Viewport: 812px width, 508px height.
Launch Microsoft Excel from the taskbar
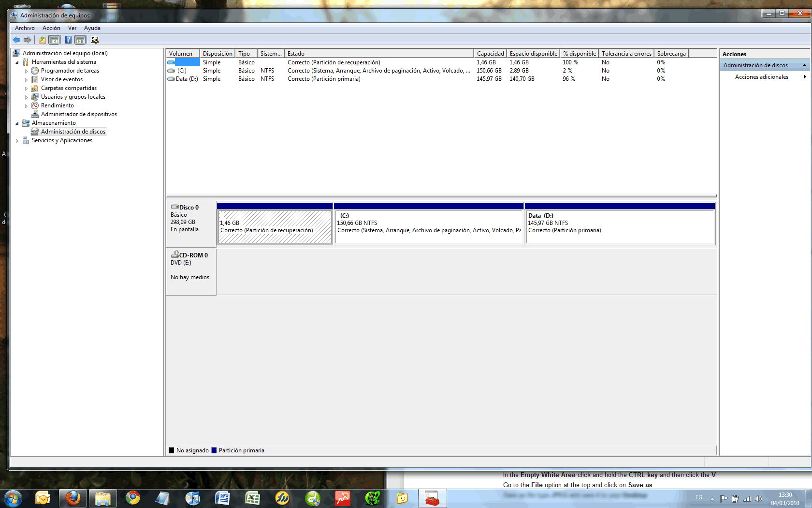tap(253, 498)
